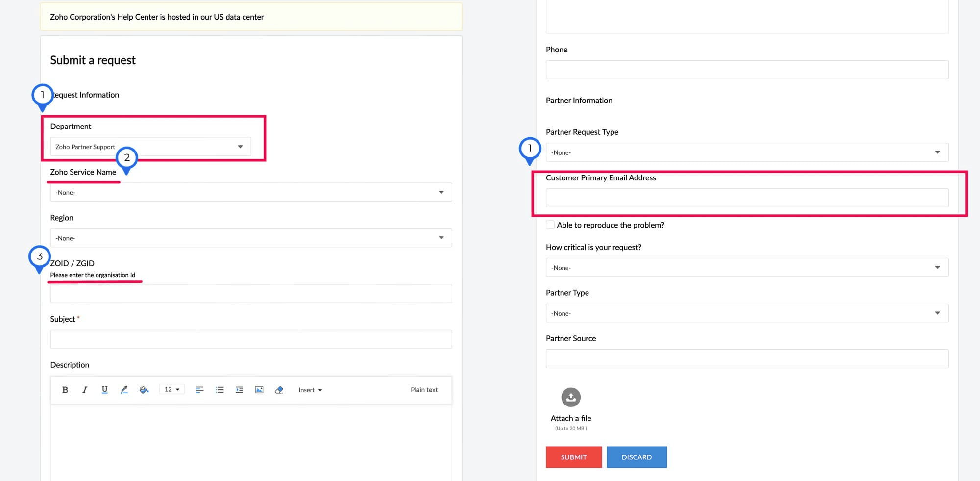Open the Zoho Service Name dropdown

point(251,192)
